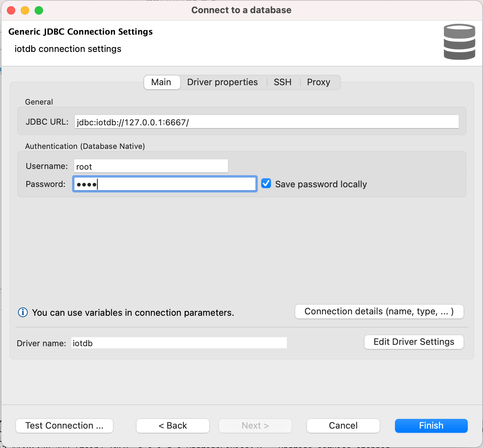Maximize the dialog with green button
Screen dimensions: 483x448
(x=39, y=10)
